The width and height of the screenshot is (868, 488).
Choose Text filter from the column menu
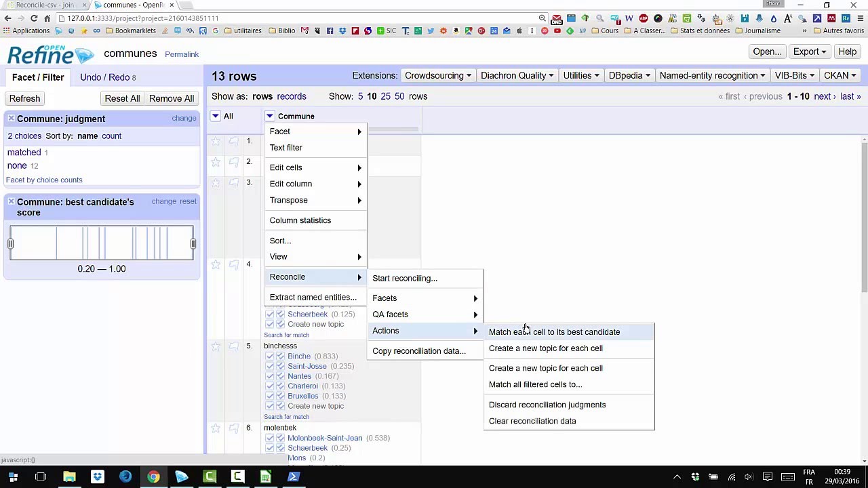pyautogui.click(x=315, y=148)
